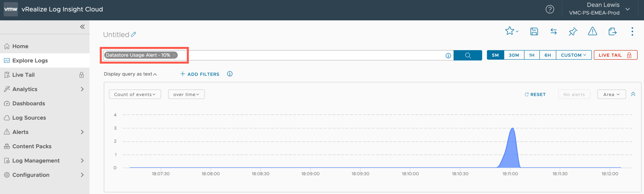Run search with magnifier button
The width and height of the screenshot is (644, 194).
(468, 55)
